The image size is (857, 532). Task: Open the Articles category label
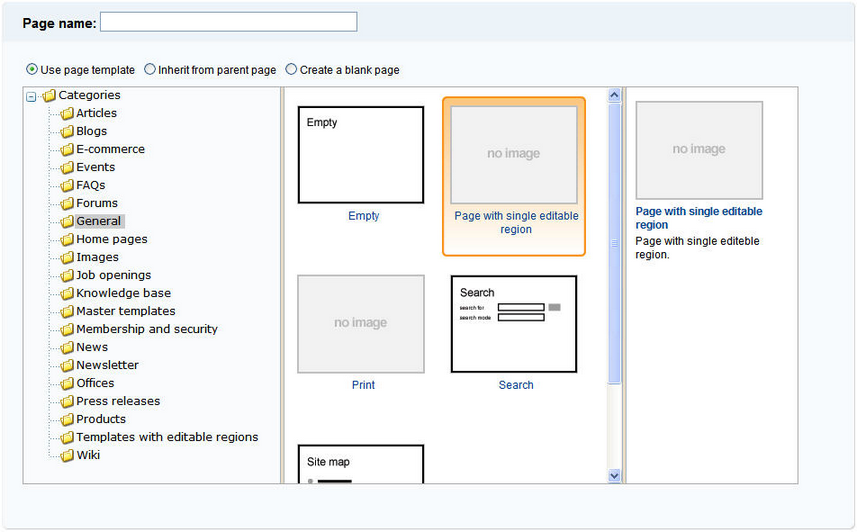(x=96, y=113)
